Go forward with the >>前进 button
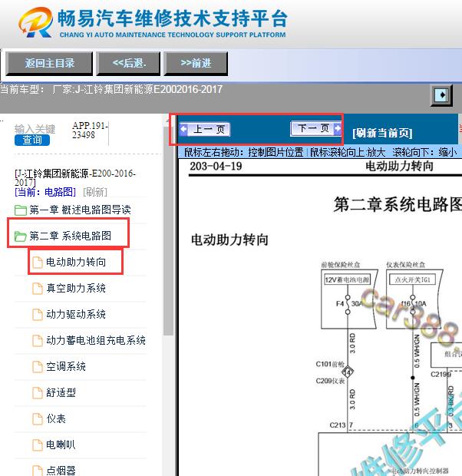 [196, 64]
